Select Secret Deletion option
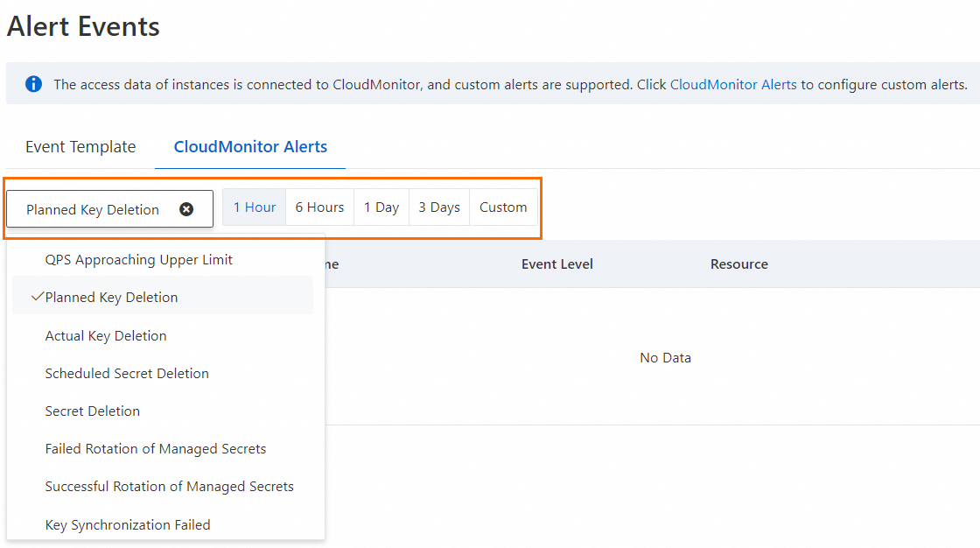980x548 pixels. pyautogui.click(x=163, y=411)
